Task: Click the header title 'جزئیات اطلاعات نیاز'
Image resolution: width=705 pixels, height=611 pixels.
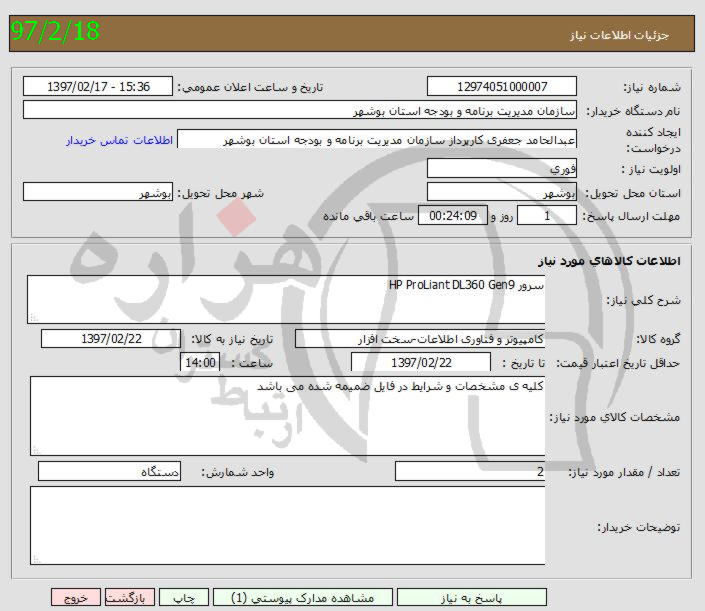Action: coord(619,35)
